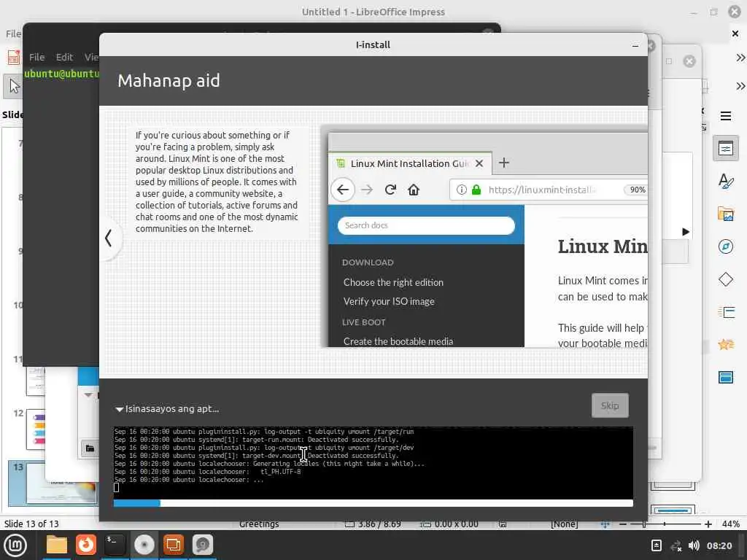747x560 pixels.
Task: Click the fit slide to window icon
Action: 605,524
